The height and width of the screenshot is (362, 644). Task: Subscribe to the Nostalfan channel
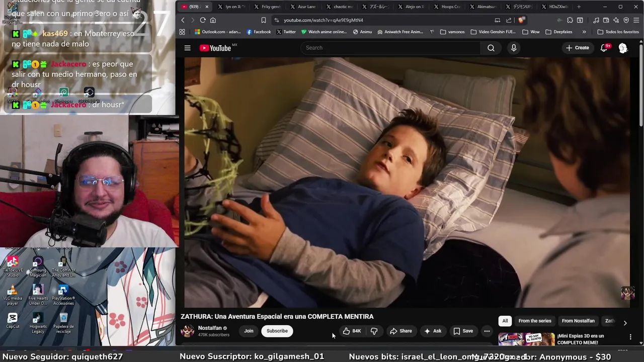[277, 331]
